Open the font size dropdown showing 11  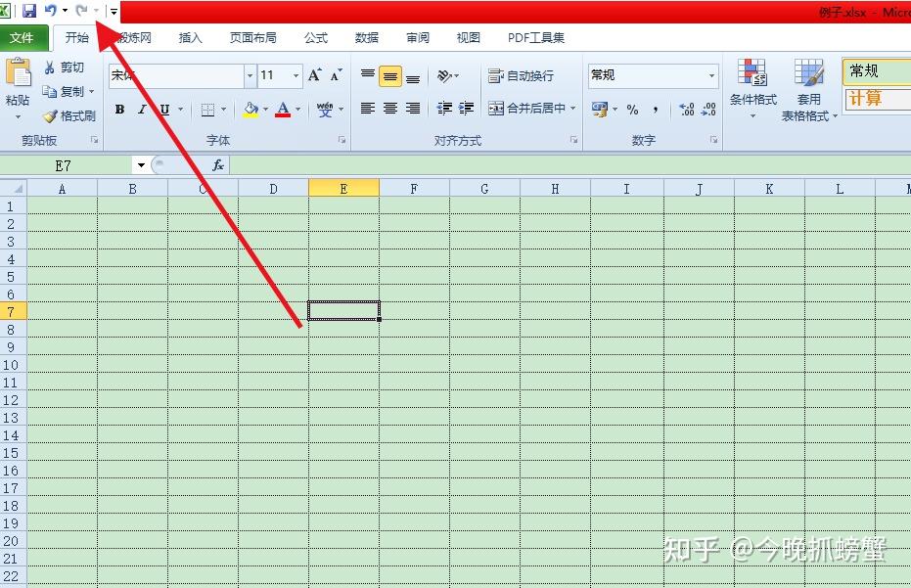pos(296,75)
